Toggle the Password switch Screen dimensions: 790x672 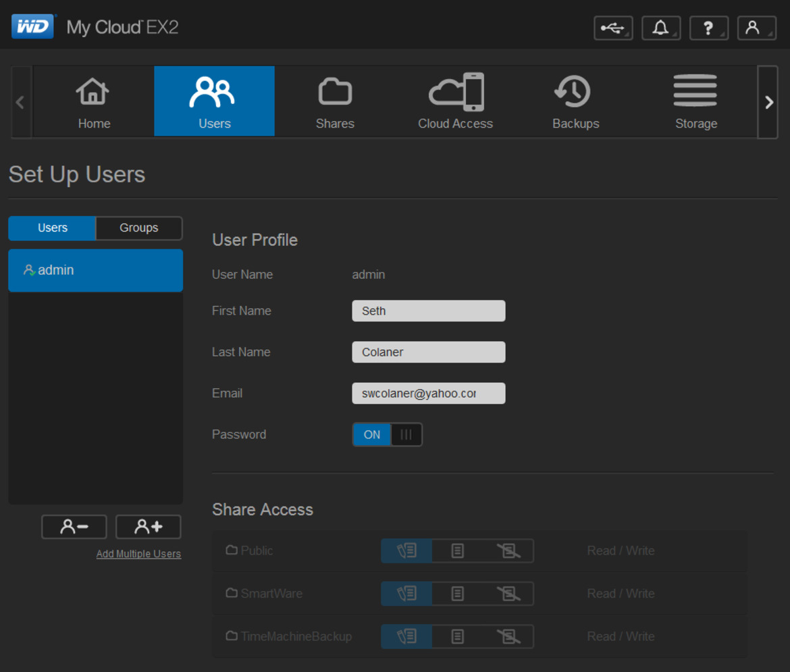coord(387,434)
